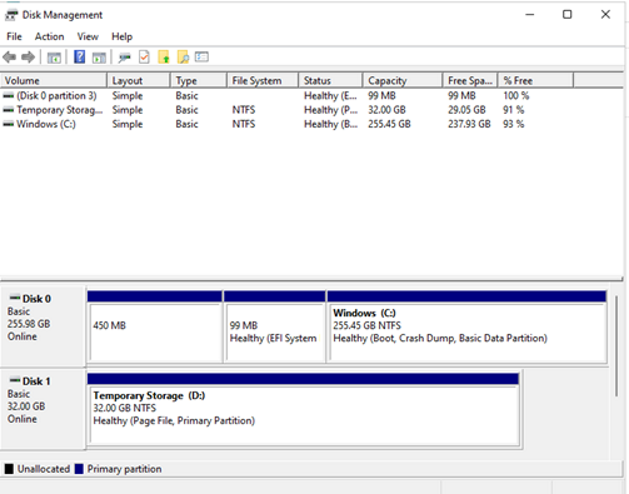Sort by the Volume column header
This screenshot has width=629, height=494.
(54, 80)
